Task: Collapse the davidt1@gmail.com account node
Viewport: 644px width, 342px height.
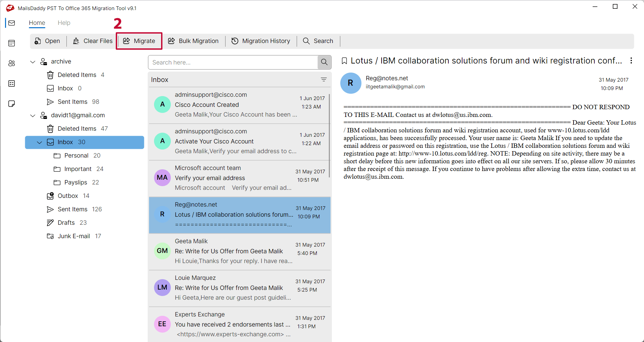Action: tap(33, 116)
